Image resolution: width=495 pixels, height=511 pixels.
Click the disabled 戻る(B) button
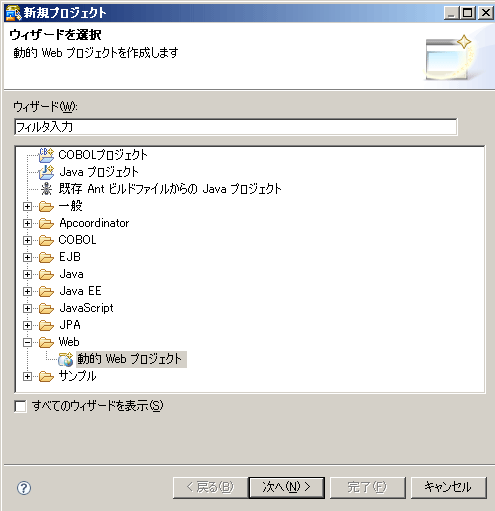210,488
